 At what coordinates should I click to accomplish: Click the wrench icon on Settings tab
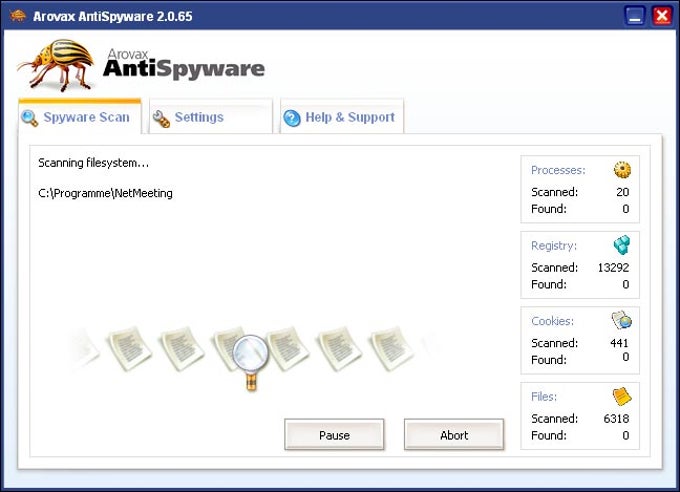point(161,118)
